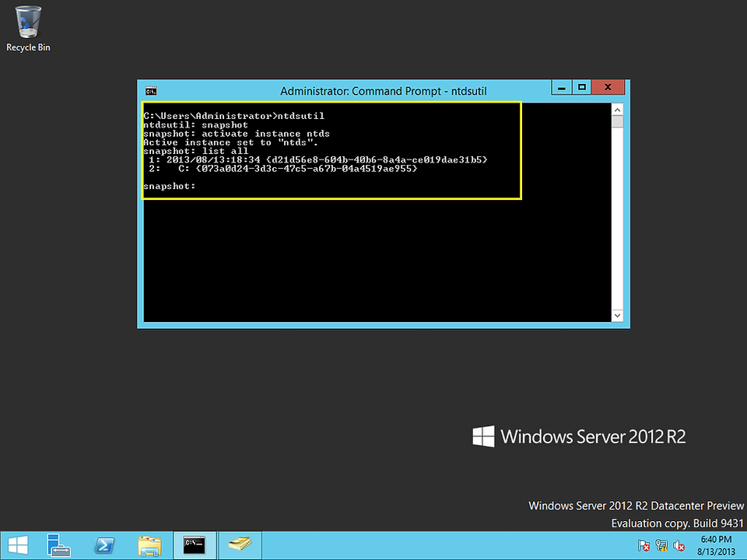Open Server Manager from the taskbar
Screen dimensions: 747x560
[58, 545]
